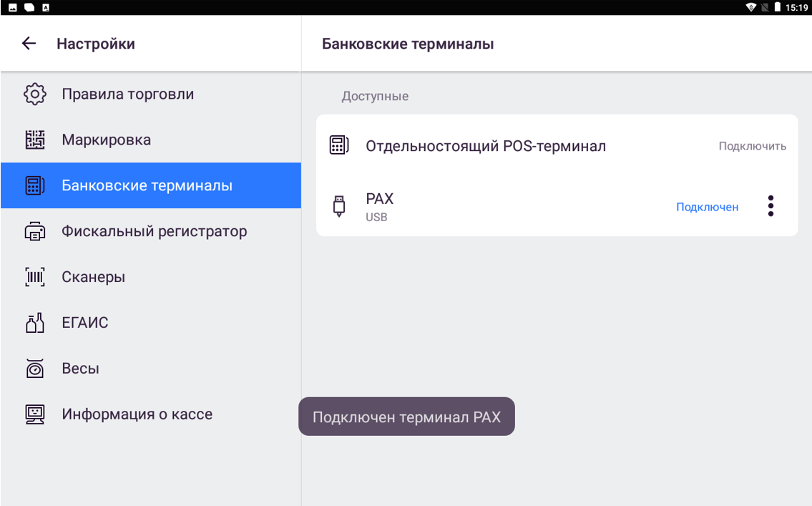Open the Маркировка settings section

click(x=106, y=140)
